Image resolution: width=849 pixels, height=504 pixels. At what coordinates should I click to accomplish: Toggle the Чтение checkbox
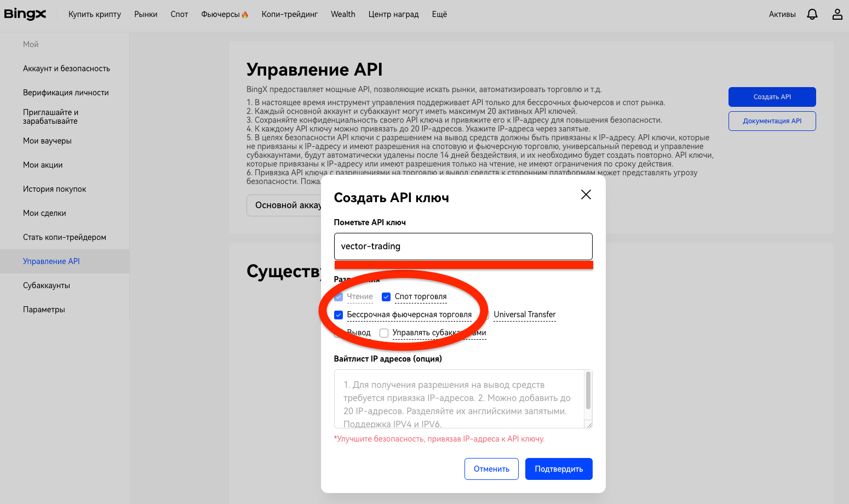pos(339,297)
